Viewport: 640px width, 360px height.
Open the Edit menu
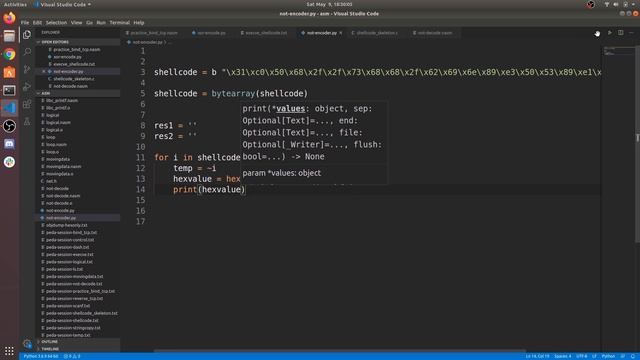pyautogui.click(x=37, y=23)
